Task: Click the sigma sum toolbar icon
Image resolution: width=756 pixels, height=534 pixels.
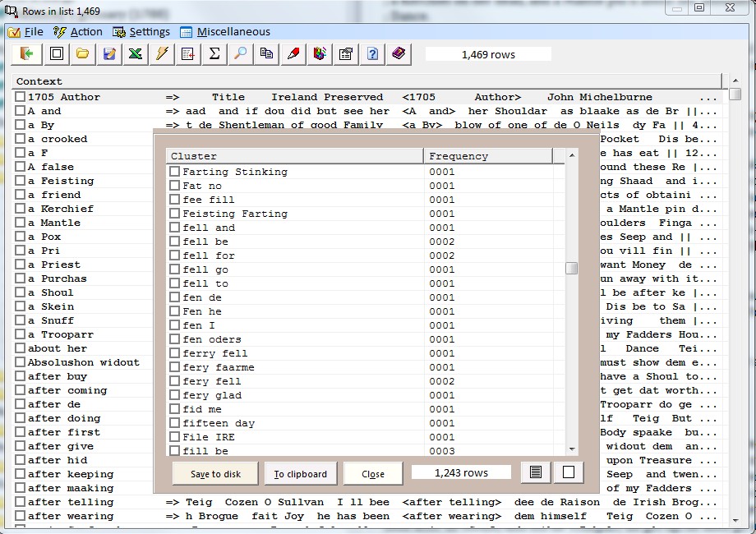Action: coord(214,54)
